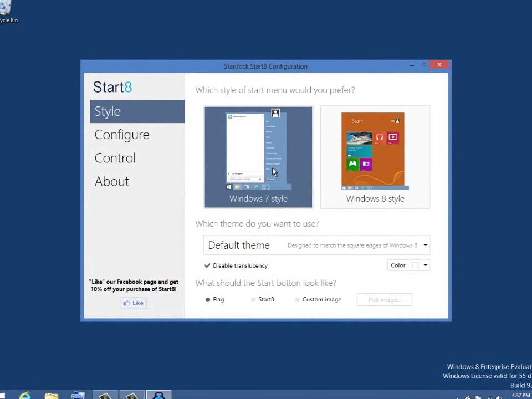Choose the Windows 8 style thumbnail

coord(375,157)
